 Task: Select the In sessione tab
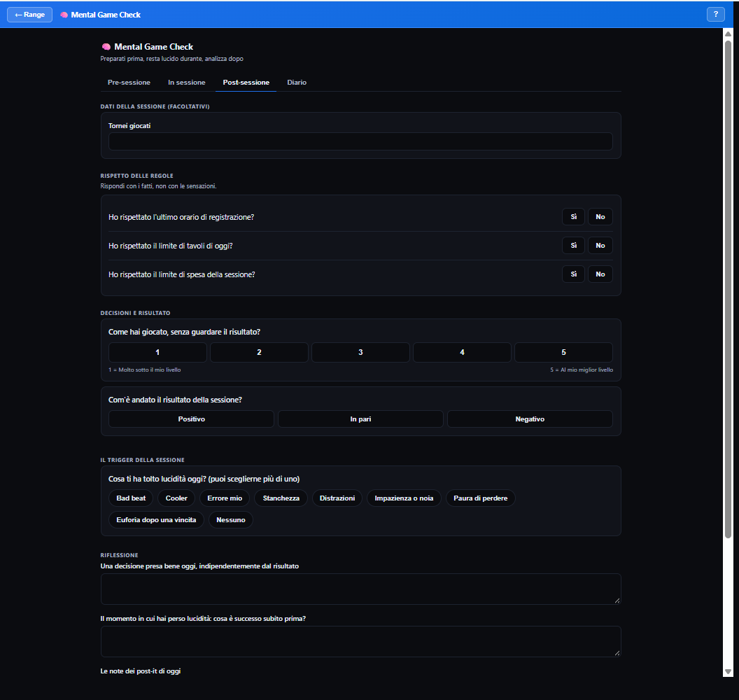pos(187,82)
